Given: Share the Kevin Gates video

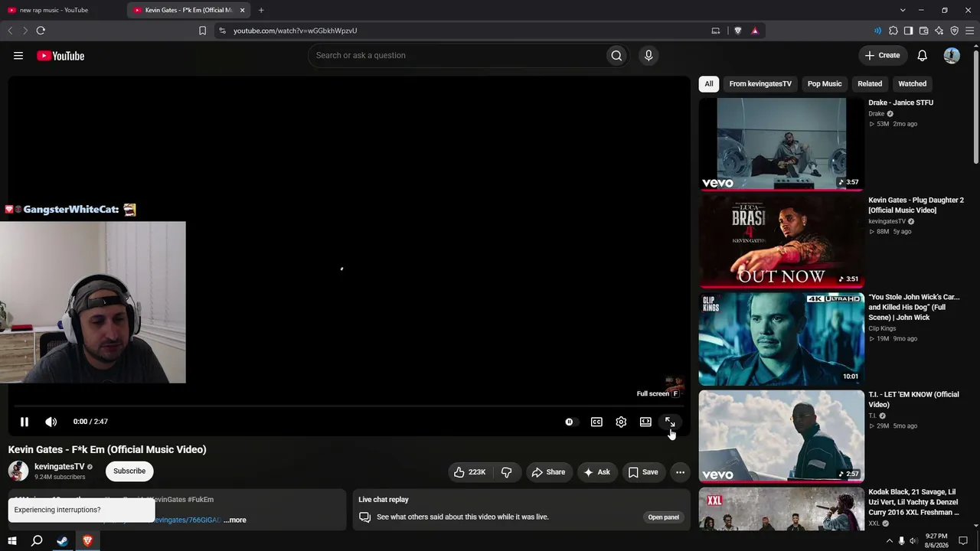Looking at the screenshot, I should coord(548,472).
